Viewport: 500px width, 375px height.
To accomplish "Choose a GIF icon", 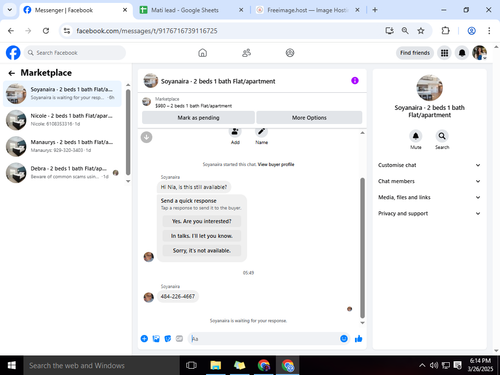I will (x=179, y=339).
